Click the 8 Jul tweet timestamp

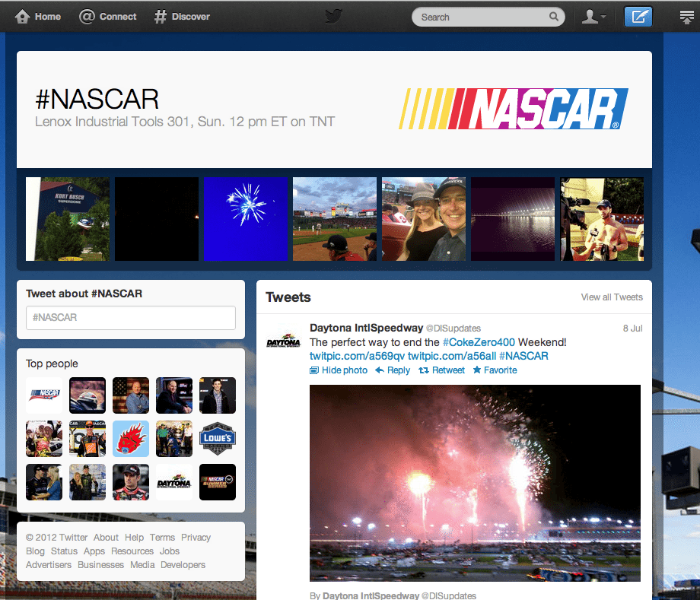[x=632, y=329]
